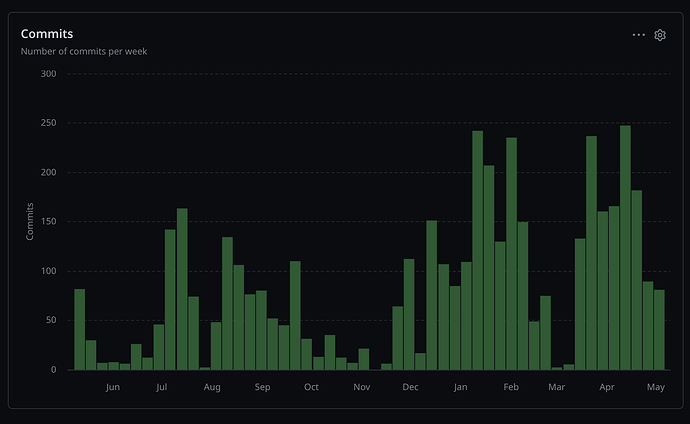Click the 'Jul' month label

(161, 387)
